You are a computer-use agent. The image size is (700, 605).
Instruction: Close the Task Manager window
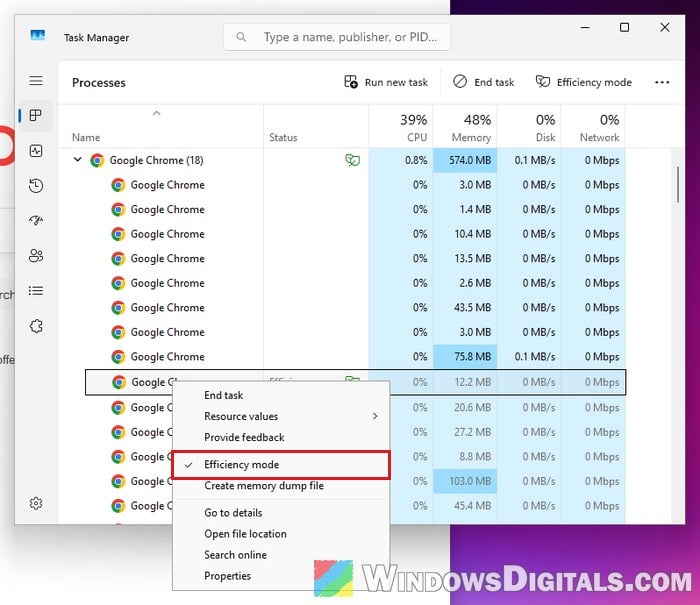click(x=665, y=28)
